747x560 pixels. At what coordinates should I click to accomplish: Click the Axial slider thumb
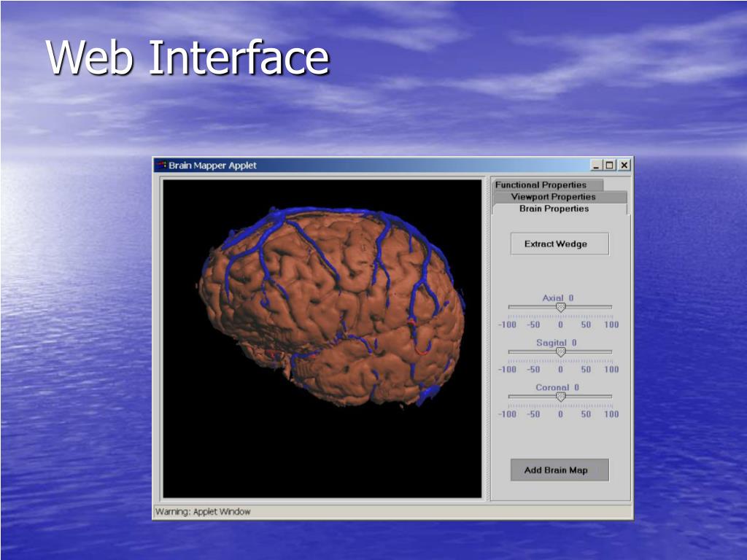(x=561, y=308)
